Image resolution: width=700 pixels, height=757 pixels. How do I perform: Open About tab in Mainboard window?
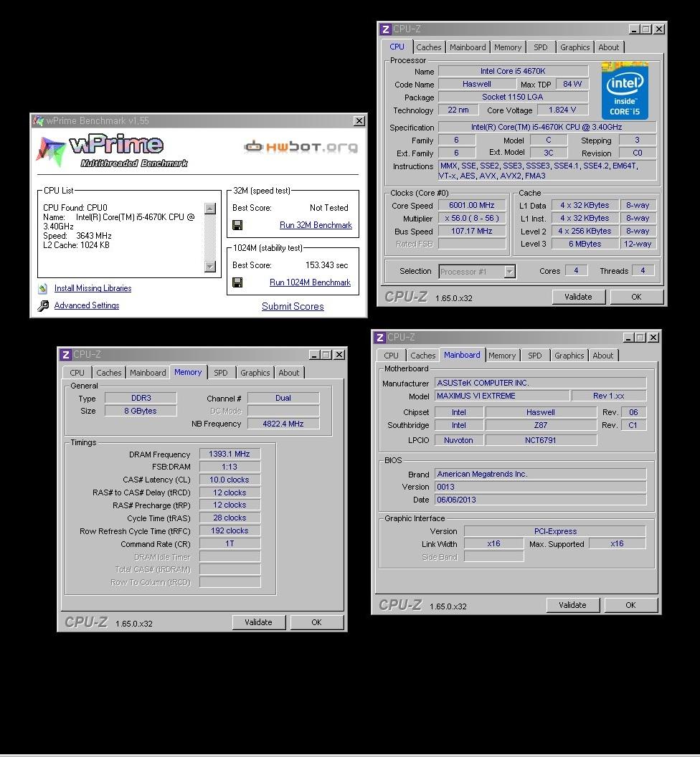[603, 356]
